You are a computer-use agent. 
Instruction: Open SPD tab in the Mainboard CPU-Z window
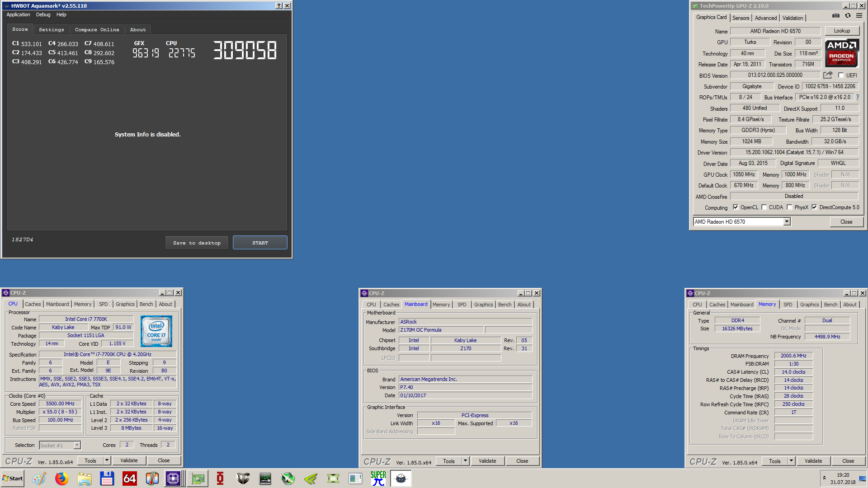click(x=462, y=305)
